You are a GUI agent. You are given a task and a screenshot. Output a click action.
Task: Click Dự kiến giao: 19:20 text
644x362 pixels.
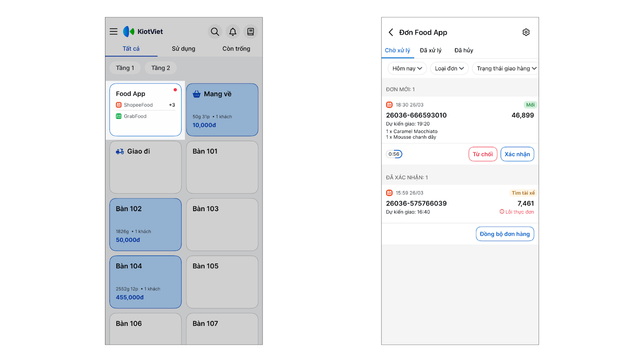[x=408, y=124]
